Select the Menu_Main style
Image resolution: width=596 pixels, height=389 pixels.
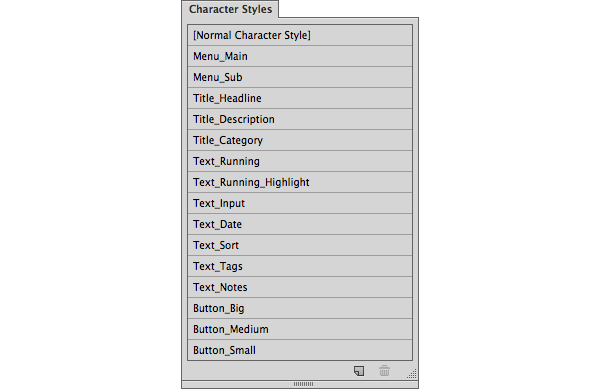point(300,56)
